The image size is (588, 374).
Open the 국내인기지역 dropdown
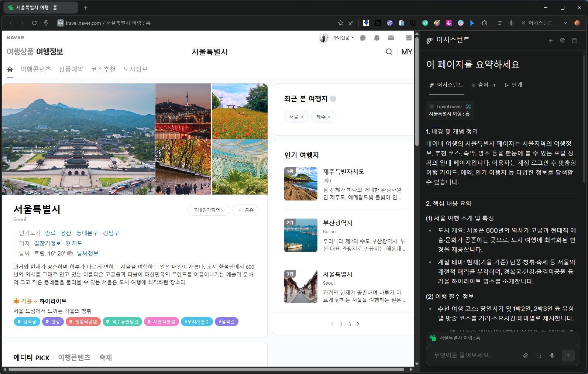pyautogui.click(x=209, y=210)
